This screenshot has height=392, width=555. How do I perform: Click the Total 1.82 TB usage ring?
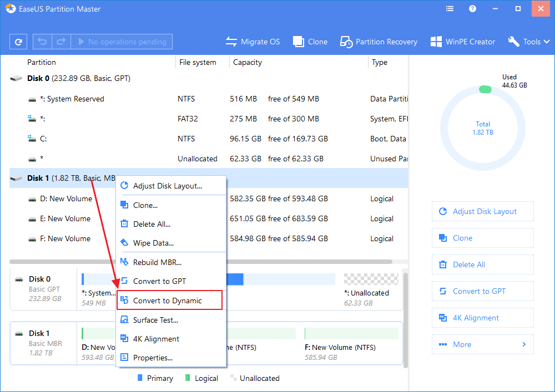point(483,128)
